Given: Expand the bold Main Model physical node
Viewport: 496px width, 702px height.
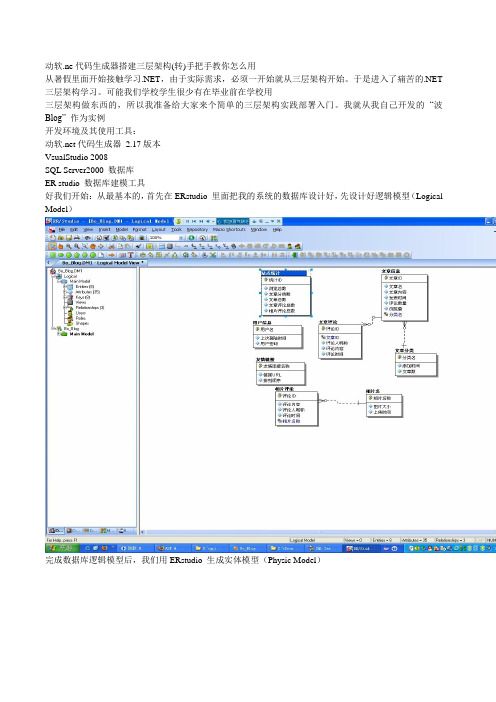Looking at the screenshot, I should (58, 334).
